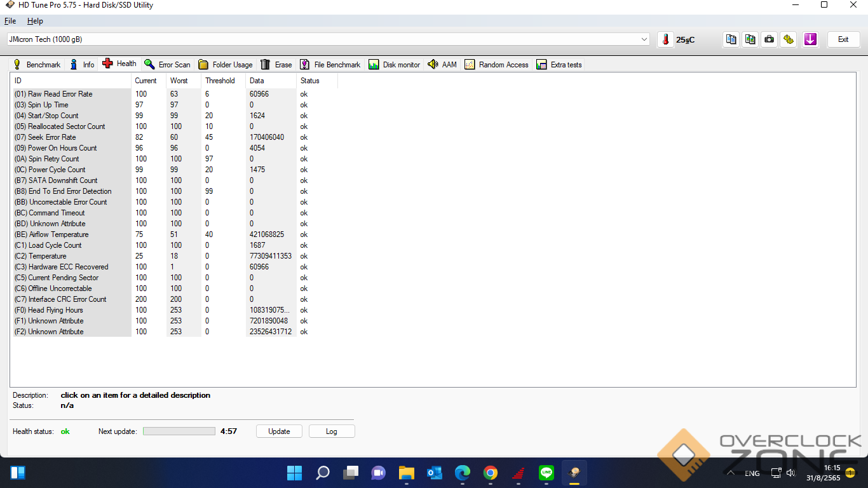Select the (C5) Current Pending Sector row
Screen dimensions: 868x488
[174, 278]
